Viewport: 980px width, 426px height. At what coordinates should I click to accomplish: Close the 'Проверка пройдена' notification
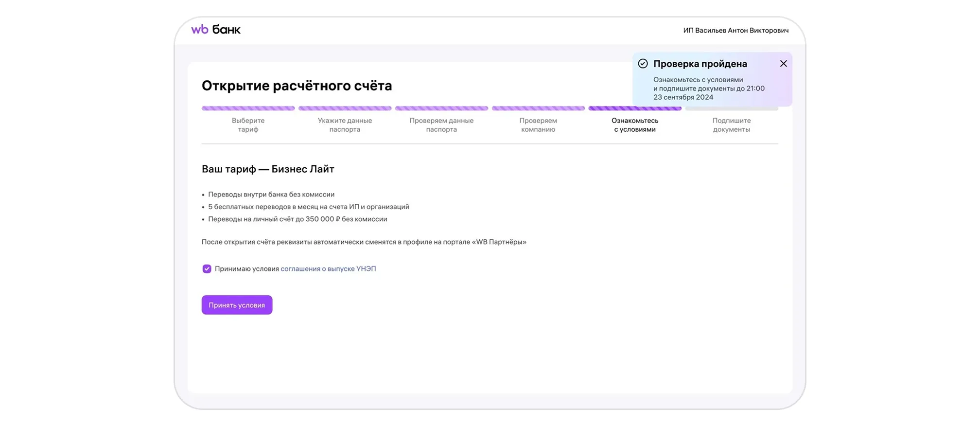[783, 64]
